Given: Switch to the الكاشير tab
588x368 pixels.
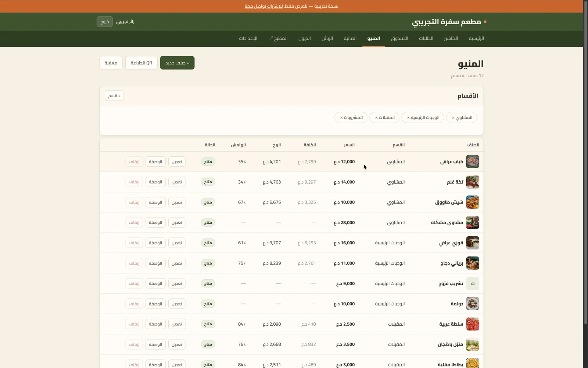Looking at the screenshot, I should [x=451, y=38].
